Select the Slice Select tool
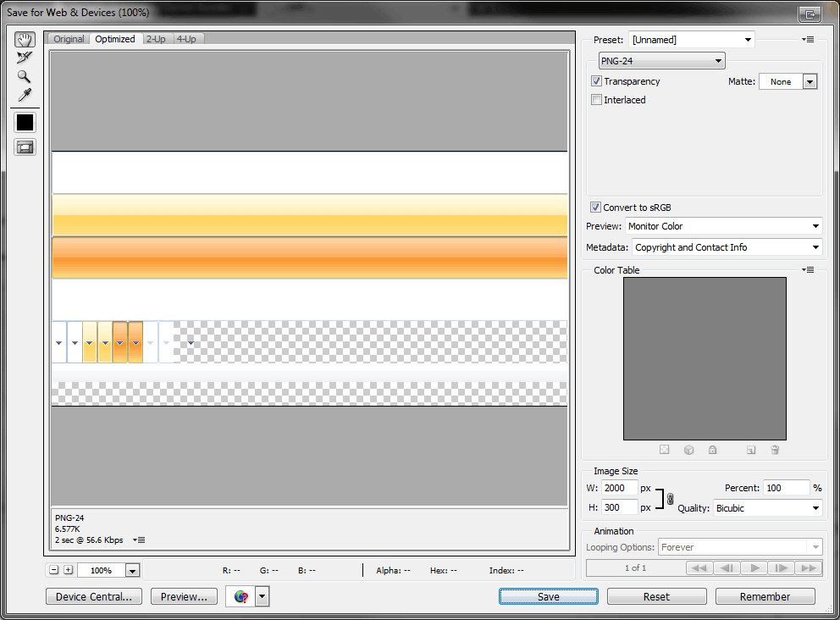 click(x=24, y=57)
